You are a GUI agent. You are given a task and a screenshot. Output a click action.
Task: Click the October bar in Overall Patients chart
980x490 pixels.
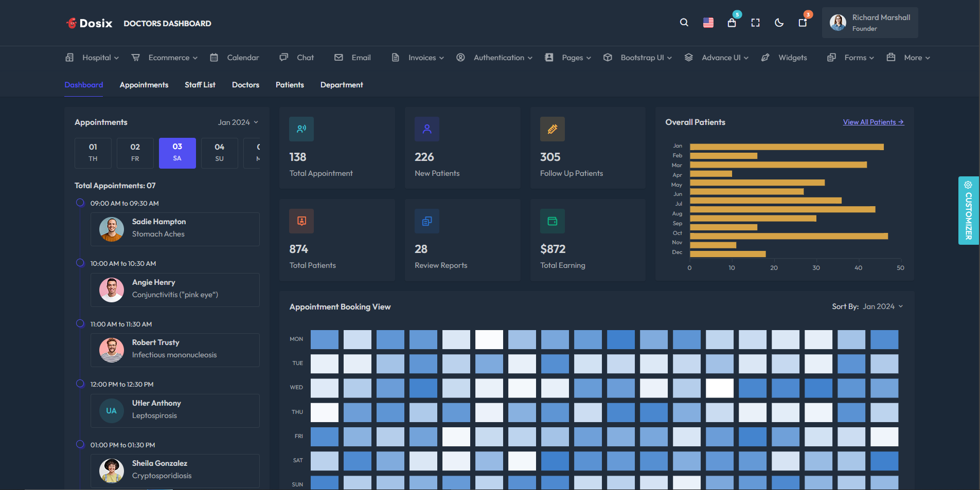point(789,236)
